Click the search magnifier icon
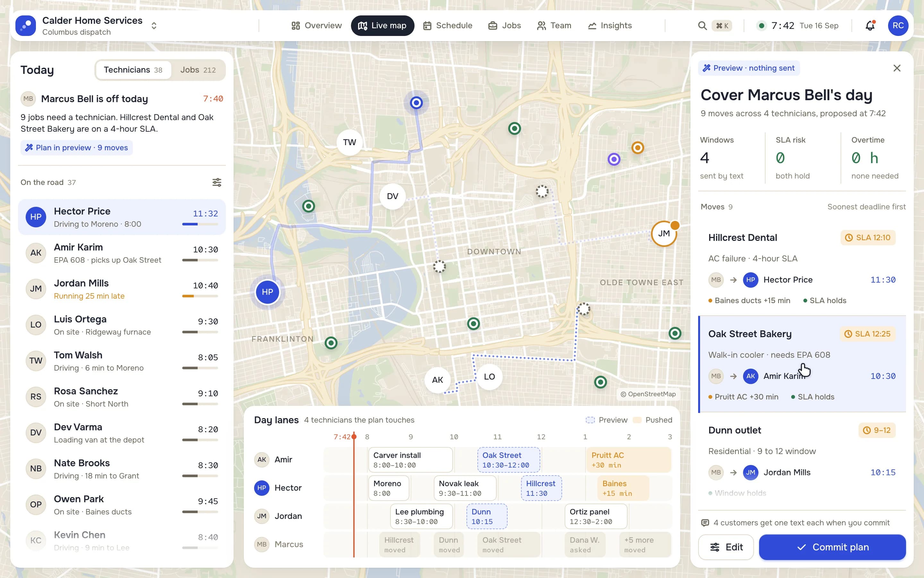 [x=702, y=26]
